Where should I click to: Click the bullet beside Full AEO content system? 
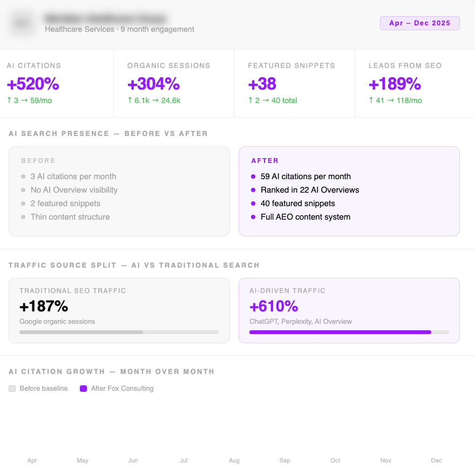pyautogui.click(x=253, y=217)
